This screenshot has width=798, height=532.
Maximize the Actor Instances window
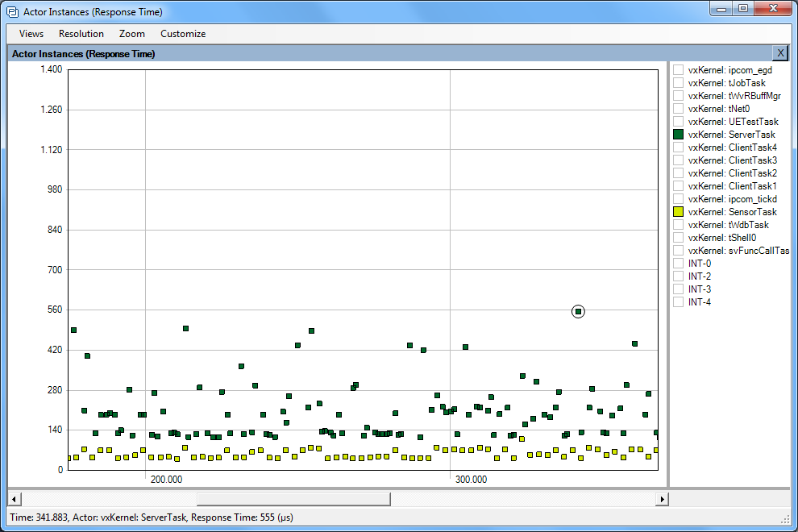pyautogui.click(x=743, y=9)
